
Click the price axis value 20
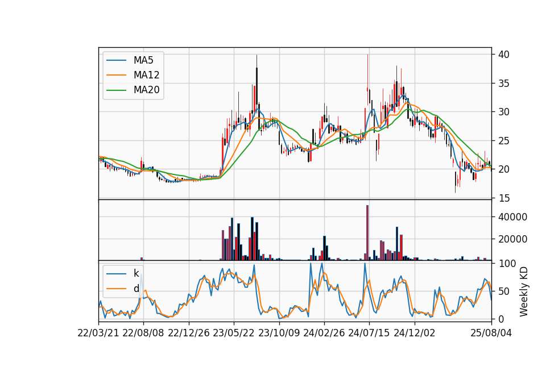tap(504, 169)
